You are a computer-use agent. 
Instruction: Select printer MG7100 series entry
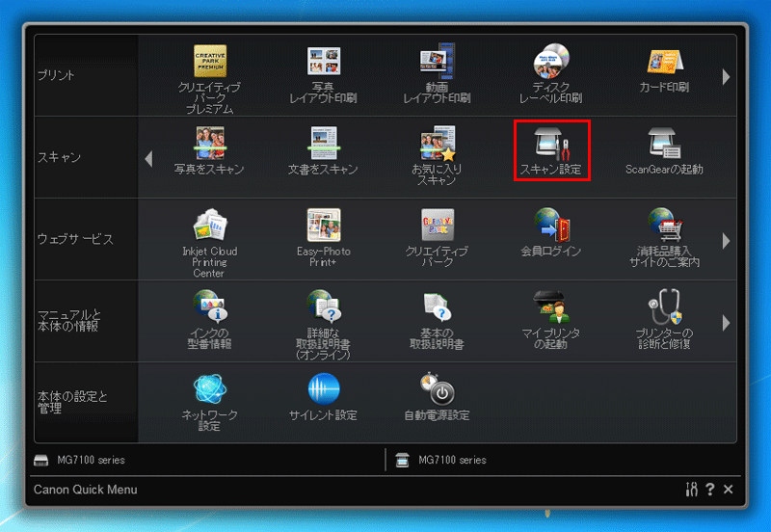80,460
